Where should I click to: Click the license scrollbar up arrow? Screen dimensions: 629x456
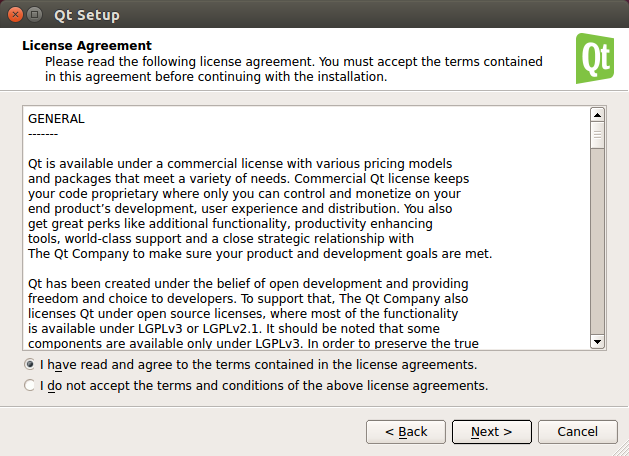pyautogui.click(x=597, y=116)
